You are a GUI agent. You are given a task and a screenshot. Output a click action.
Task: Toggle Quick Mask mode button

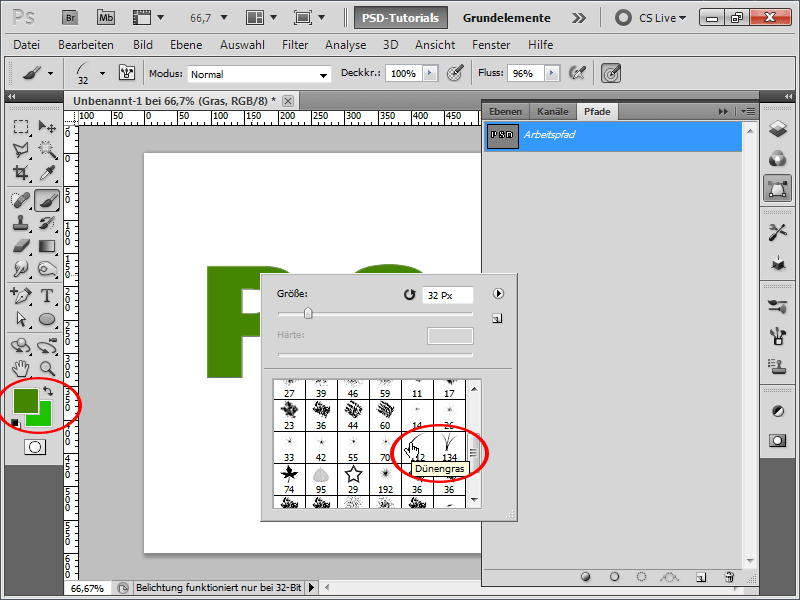pos(35,447)
